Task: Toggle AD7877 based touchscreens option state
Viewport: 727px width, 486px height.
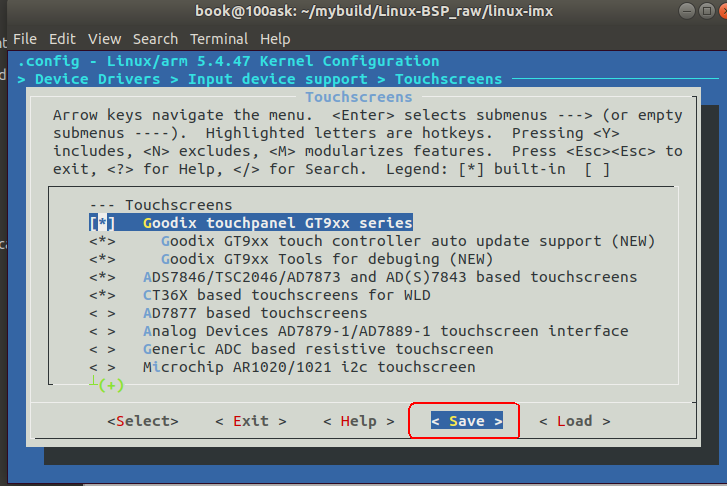Action: (x=102, y=313)
